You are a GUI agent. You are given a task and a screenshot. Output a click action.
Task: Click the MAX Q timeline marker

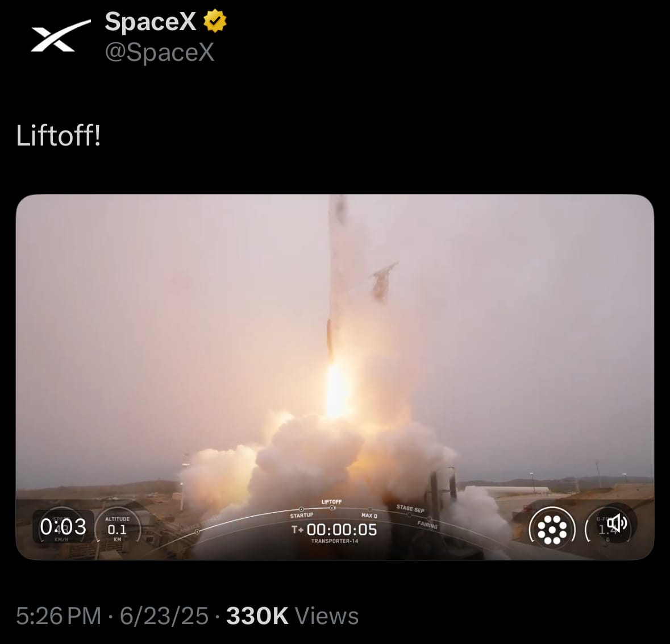pyautogui.click(x=369, y=513)
